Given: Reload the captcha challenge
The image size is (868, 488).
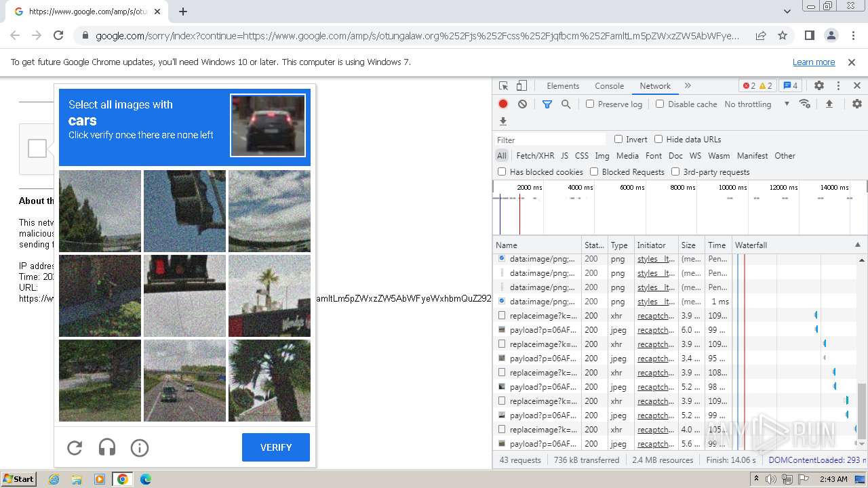Looking at the screenshot, I should 75,447.
